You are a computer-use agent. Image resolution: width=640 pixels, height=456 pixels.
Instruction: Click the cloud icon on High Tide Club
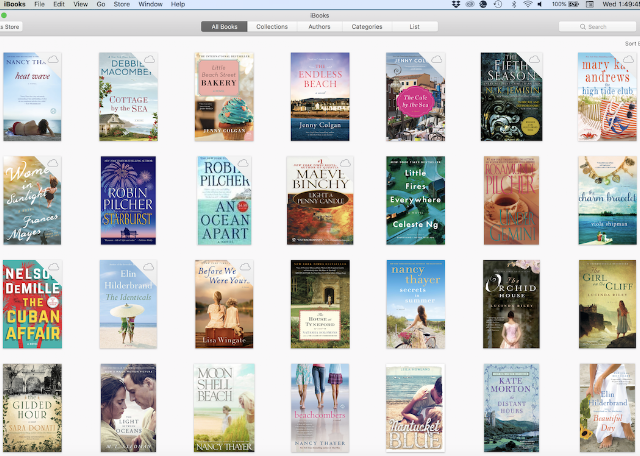(x=629, y=60)
